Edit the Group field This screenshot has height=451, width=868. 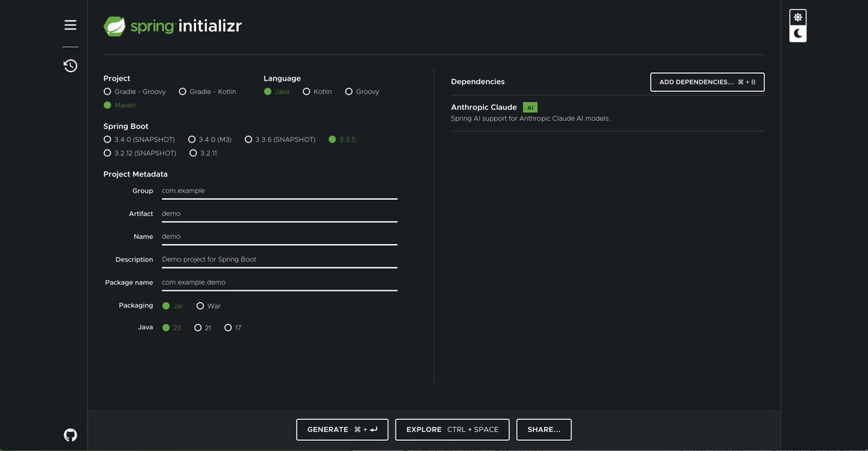279,191
